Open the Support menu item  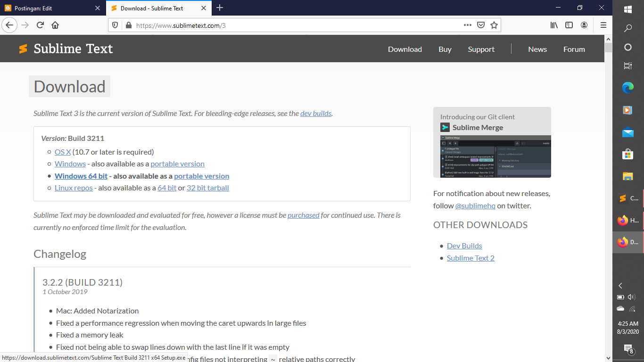[x=481, y=49]
